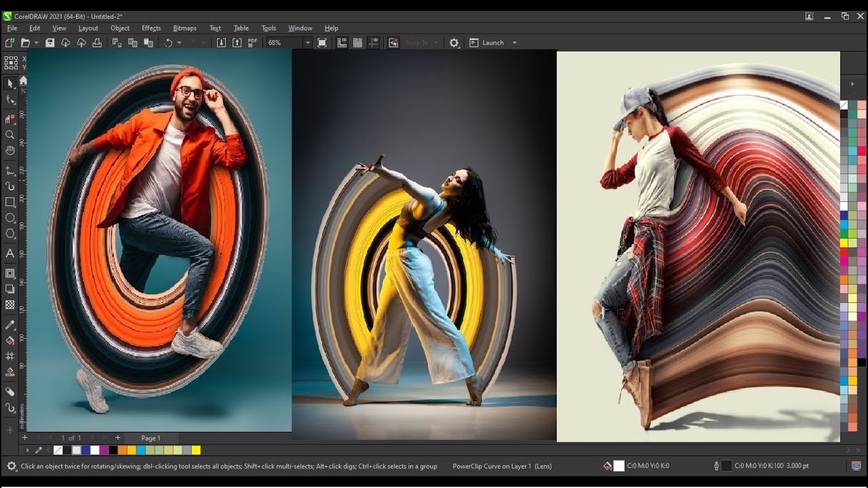Open the Bitmaps menu
The image size is (868, 488).
[x=184, y=28]
